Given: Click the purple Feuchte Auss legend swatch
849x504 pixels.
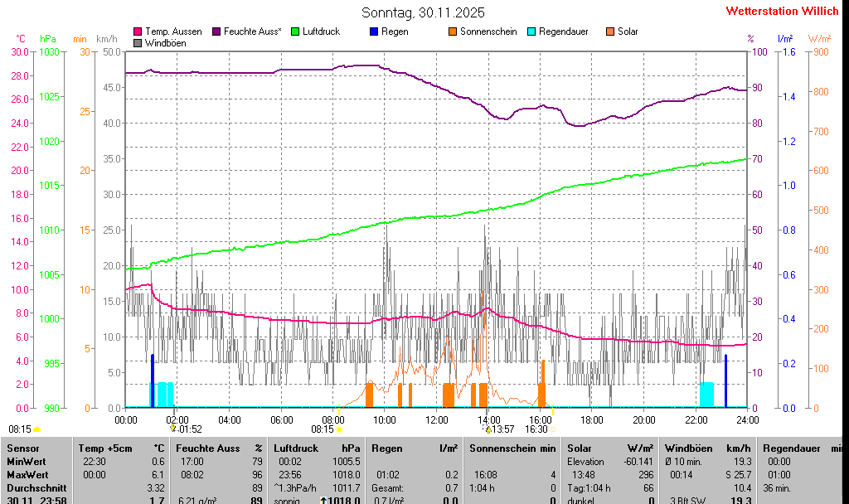Looking at the screenshot, I should [216, 31].
